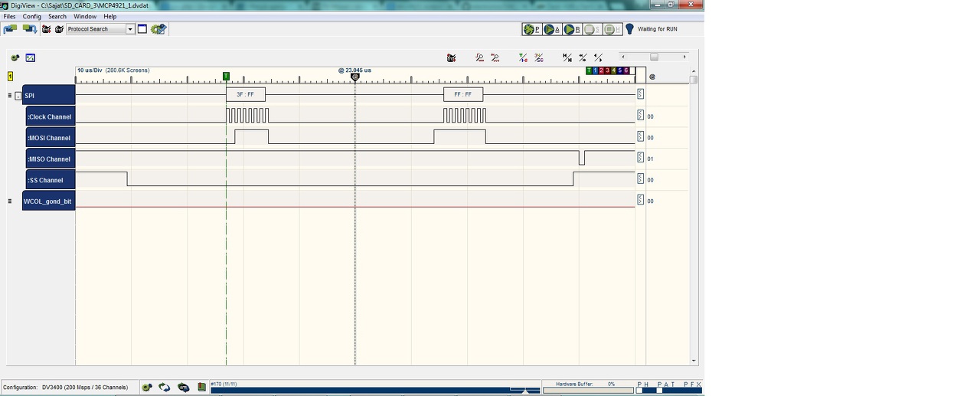Select the Clock Channel signal label

(x=51, y=117)
